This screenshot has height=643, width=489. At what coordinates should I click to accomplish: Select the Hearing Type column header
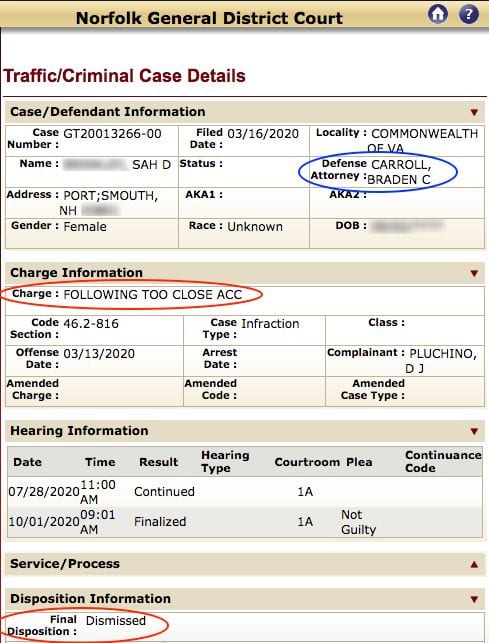point(225,462)
